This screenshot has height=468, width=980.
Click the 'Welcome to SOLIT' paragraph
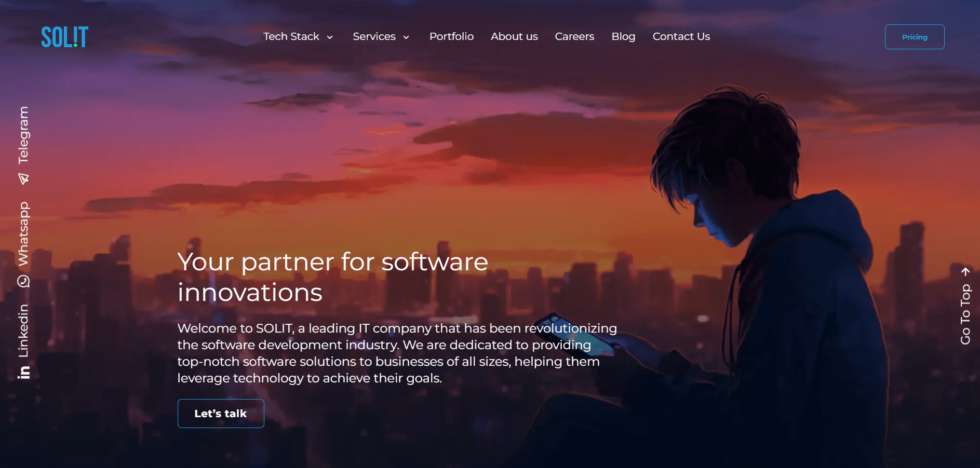pos(397,353)
